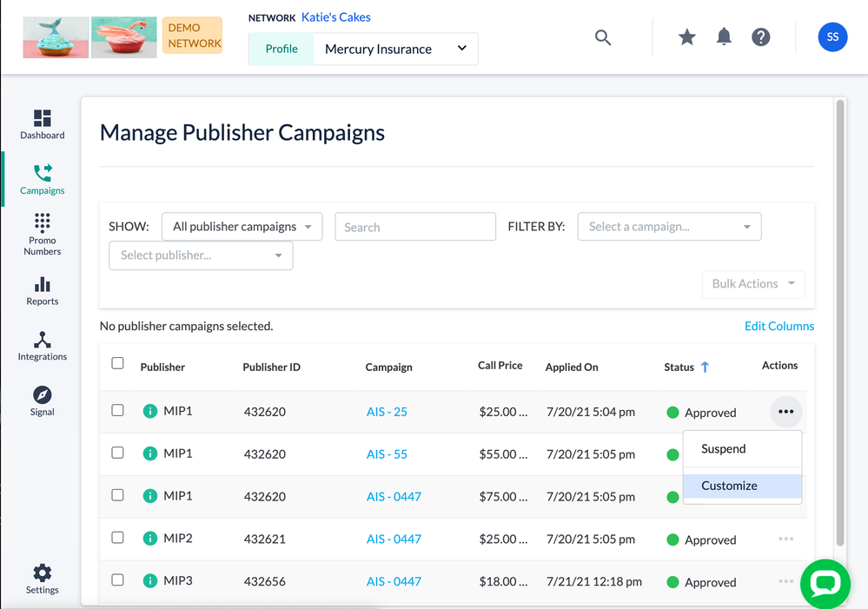Open the notifications bell
Image resolution: width=868 pixels, height=609 pixels.
click(x=724, y=37)
